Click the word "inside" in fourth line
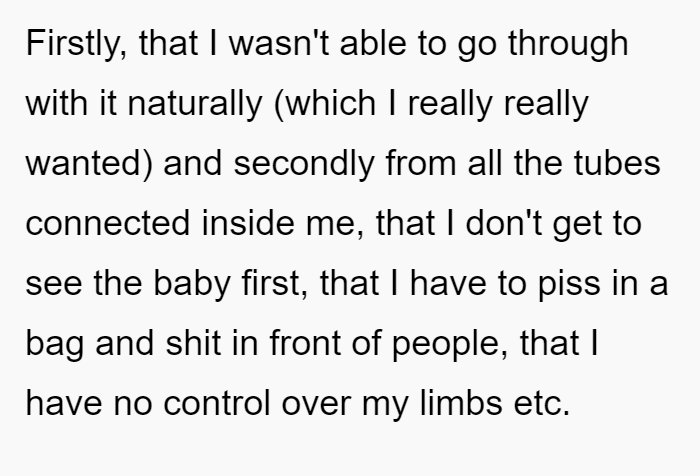The height and width of the screenshot is (476, 700). [x=248, y=223]
